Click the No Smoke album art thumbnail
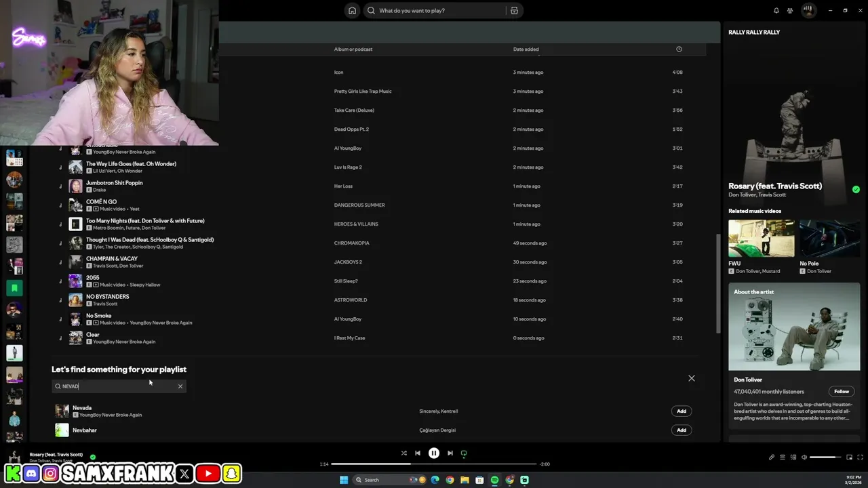This screenshot has height=488, width=868. coord(75,319)
